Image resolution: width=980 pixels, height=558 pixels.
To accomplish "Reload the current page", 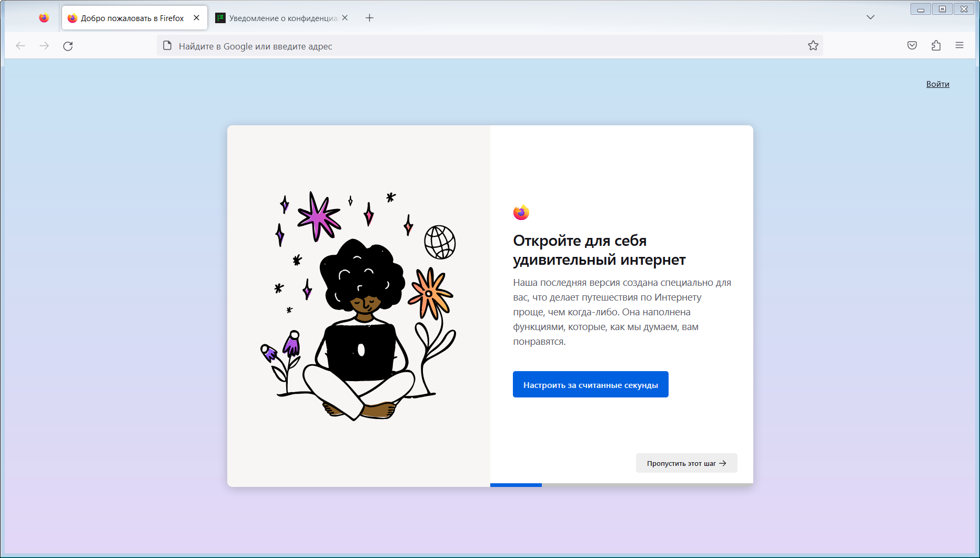I will coord(68,46).
